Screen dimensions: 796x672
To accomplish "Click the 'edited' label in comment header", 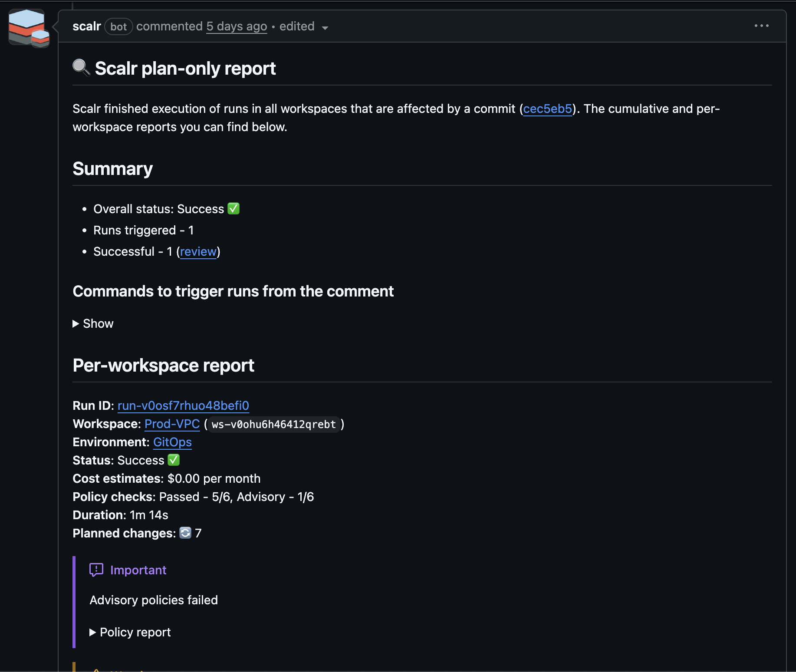I will [x=297, y=26].
